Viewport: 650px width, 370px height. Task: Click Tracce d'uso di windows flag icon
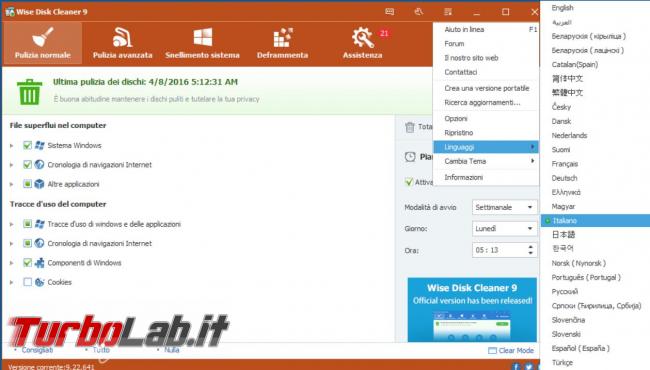[x=39, y=224]
